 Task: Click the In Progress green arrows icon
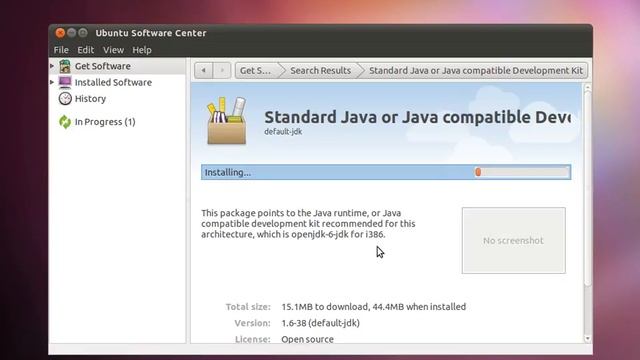click(65, 122)
